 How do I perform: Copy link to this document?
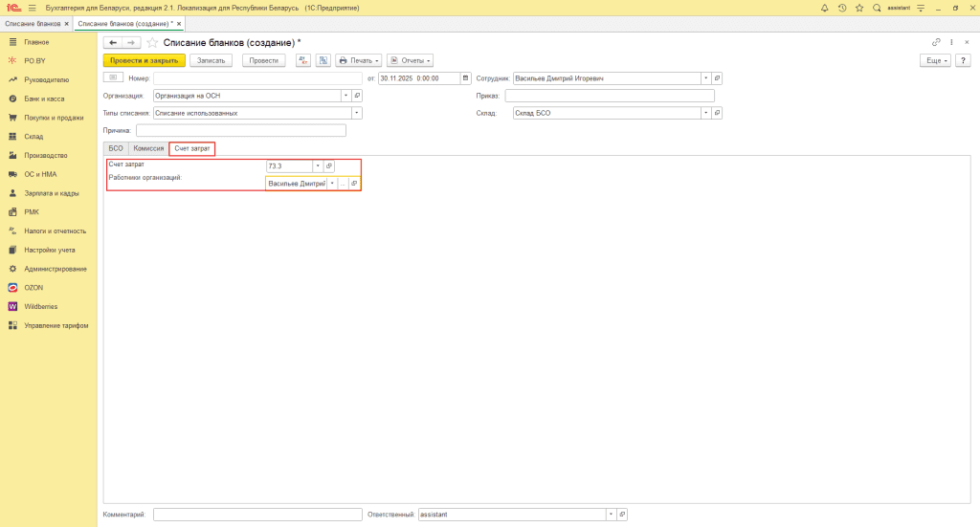pyautogui.click(x=936, y=42)
